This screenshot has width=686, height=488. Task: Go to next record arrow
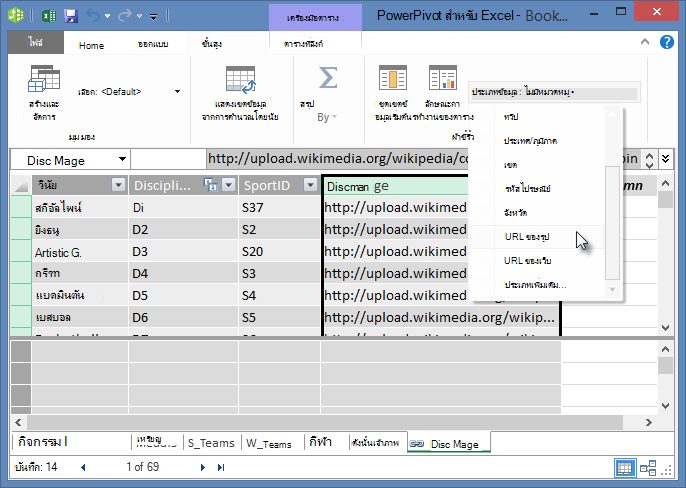(x=202, y=467)
